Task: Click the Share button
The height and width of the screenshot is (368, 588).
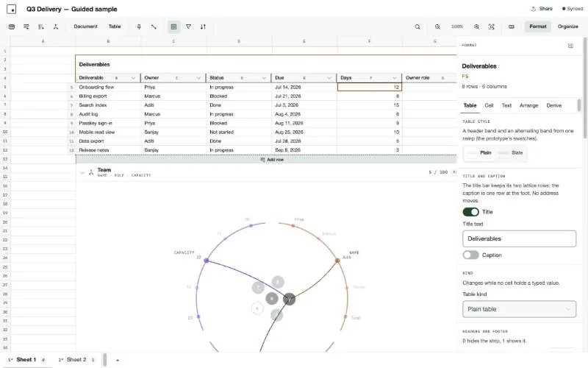Action: click(x=542, y=9)
